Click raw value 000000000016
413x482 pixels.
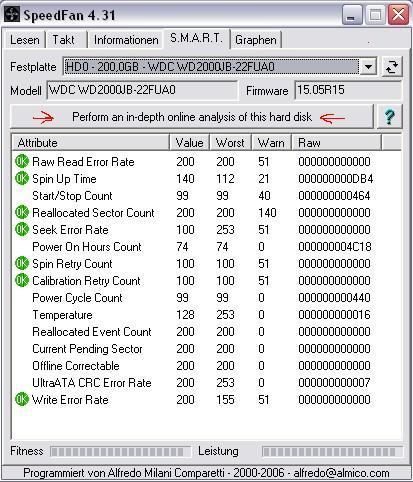point(334,315)
